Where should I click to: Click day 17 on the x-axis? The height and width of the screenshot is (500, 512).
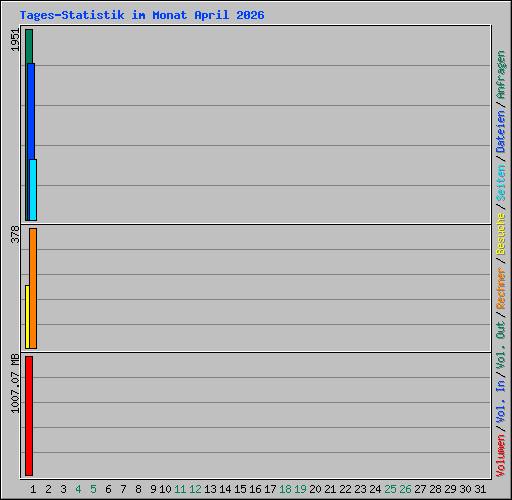[x=270, y=489]
